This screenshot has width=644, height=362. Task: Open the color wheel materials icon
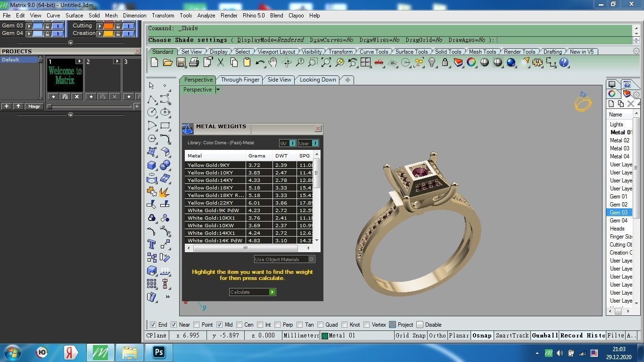point(471,62)
